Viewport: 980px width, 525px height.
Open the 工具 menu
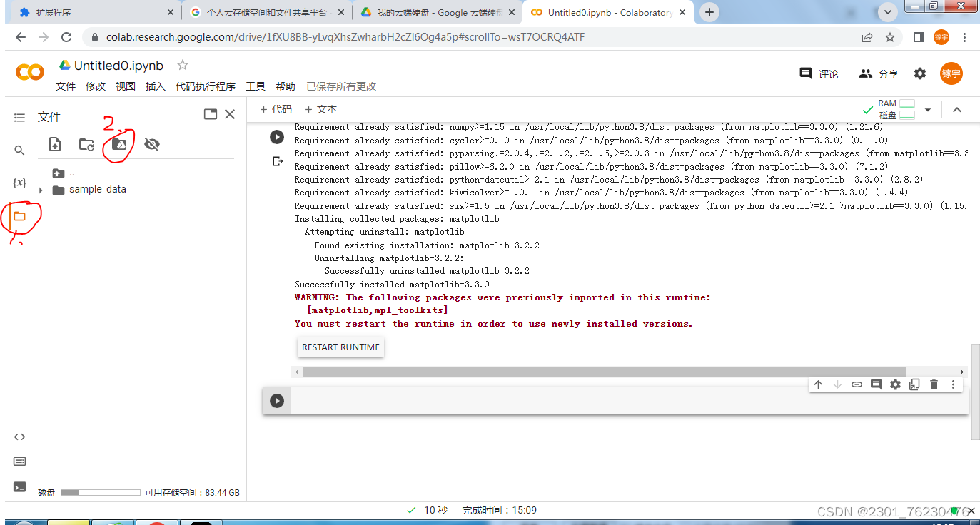click(x=255, y=86)
